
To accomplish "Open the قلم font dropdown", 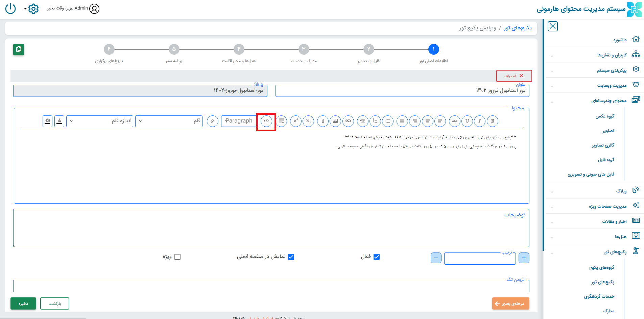I will [169, 121].
